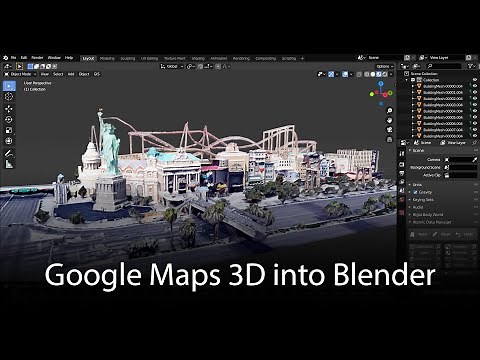Click the Camera field eyedropper icon

pyautogui.click(x=474, y=160)
